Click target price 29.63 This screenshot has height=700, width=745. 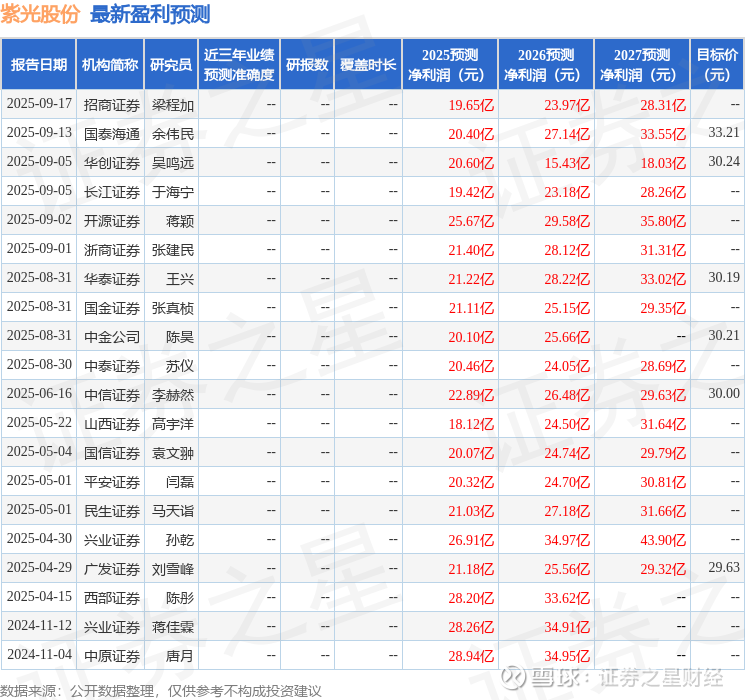pos(724,567)
